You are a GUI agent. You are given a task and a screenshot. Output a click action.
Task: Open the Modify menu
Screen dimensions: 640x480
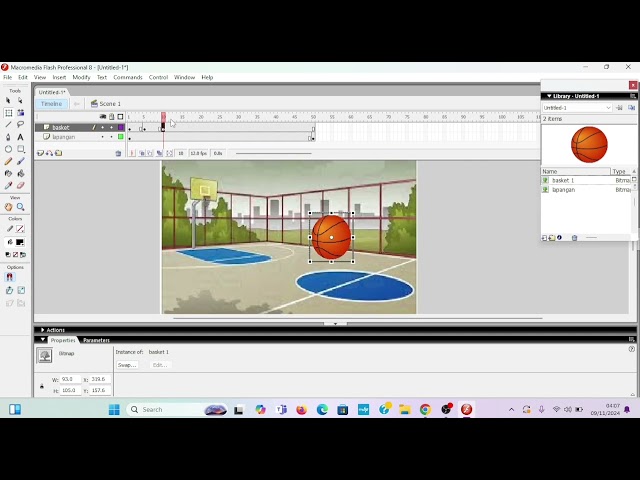coord(81,77)
